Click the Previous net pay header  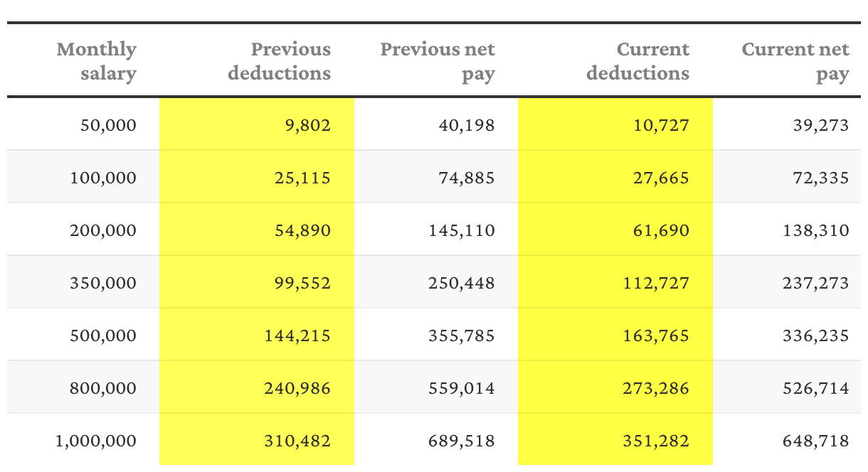[438, 61]
